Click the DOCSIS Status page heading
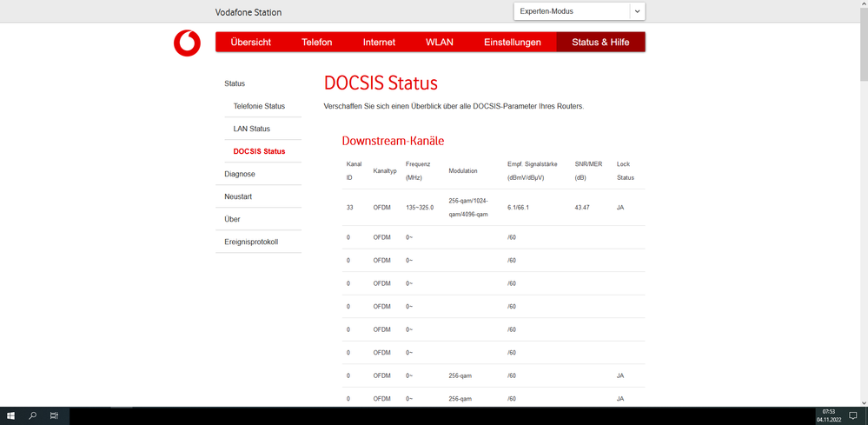Screen dimensions: 868x425 pos(381,83)
